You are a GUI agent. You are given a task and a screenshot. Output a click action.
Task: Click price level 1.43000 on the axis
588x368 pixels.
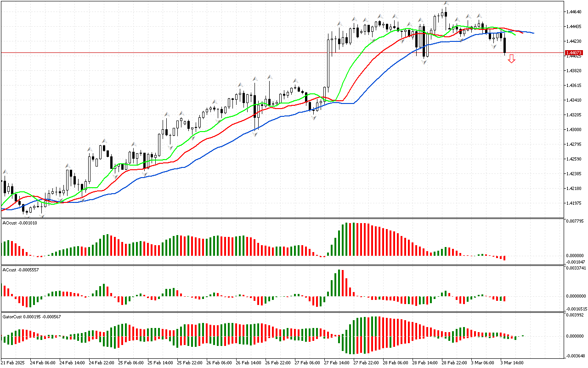[574, 129]
